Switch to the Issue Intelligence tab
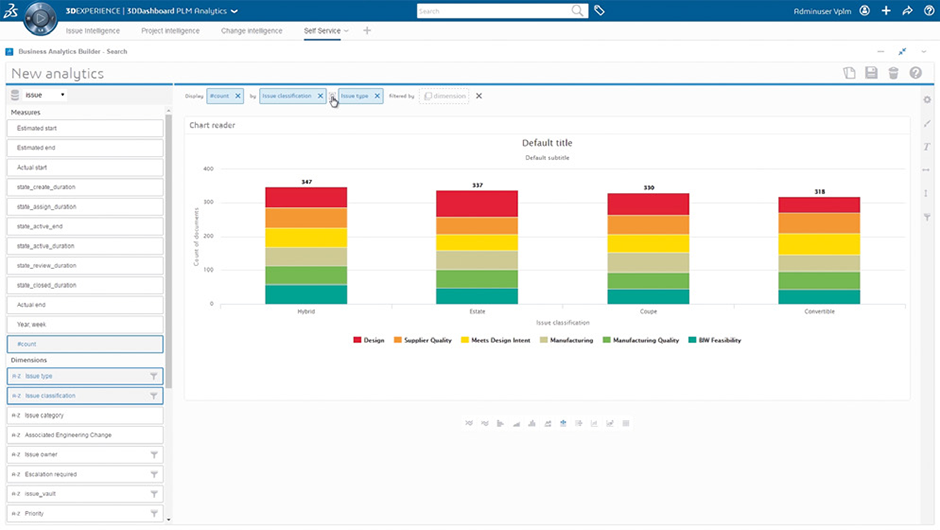The image size is (940, 530). coord(93,31)
